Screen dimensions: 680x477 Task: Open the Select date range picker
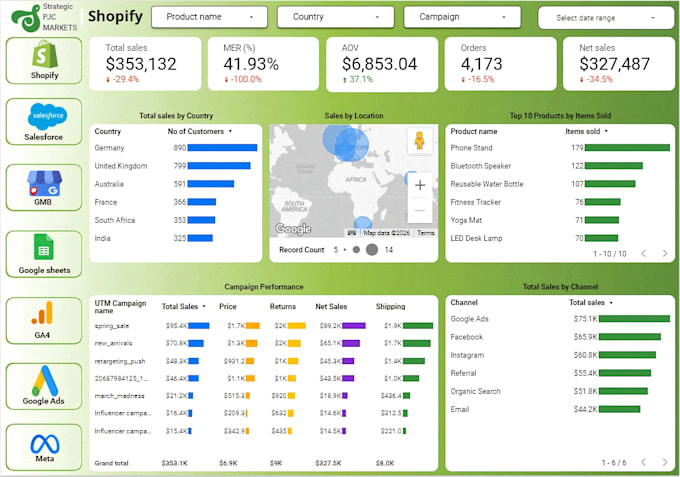pyautogui.click(x=606, y=18)
